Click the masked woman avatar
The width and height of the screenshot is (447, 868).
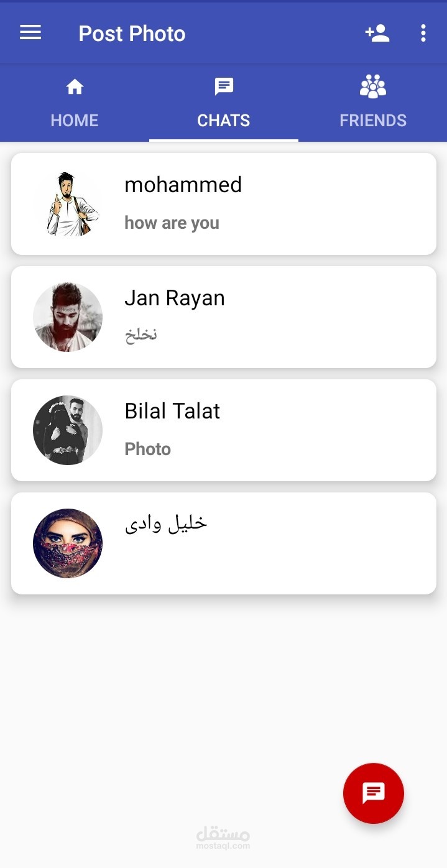click(68, 543)
